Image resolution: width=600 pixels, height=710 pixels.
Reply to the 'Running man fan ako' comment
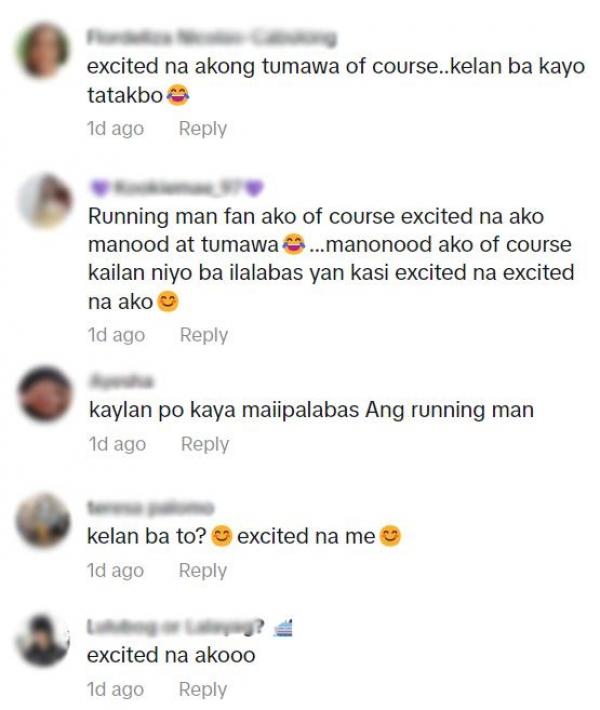point(204,335)
